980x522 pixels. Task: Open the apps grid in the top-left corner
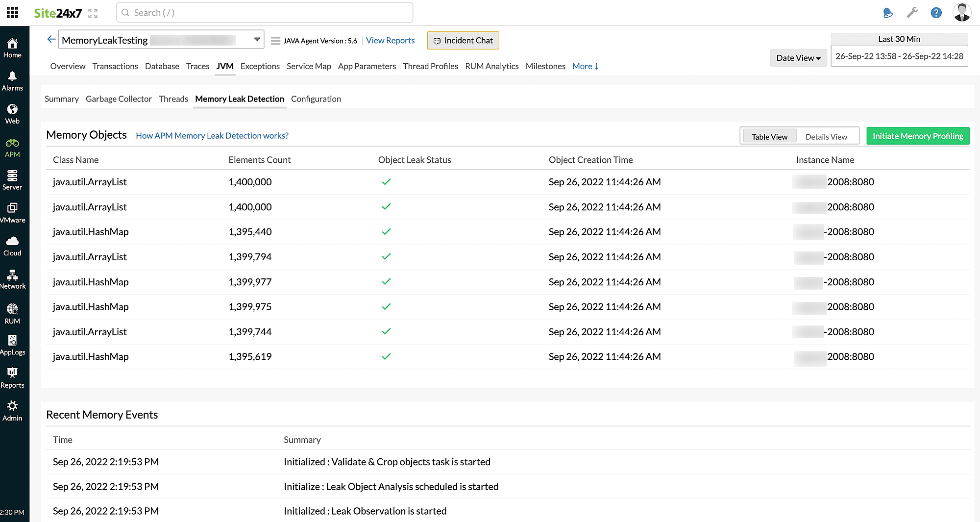tap(12, 12)
